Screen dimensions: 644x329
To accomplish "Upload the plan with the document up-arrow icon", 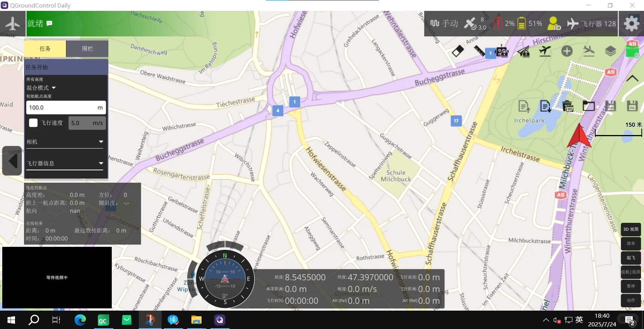I will (524, 107).
